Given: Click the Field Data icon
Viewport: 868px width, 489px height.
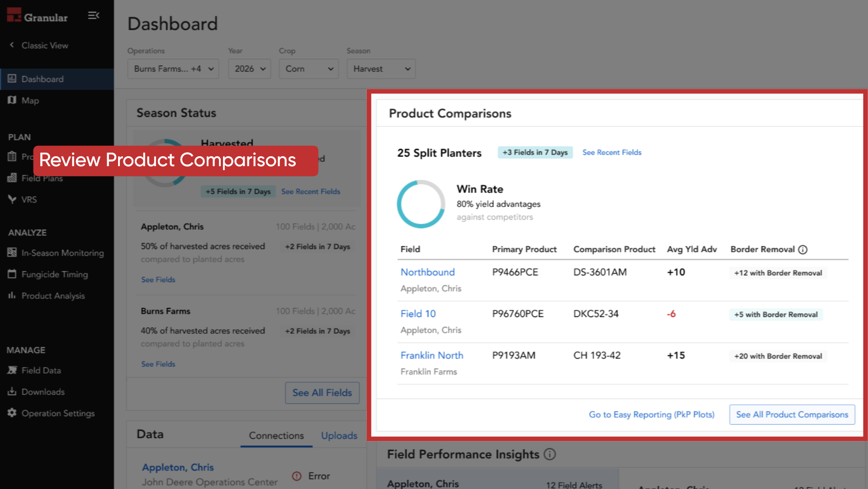Looking at the screenshot, I should coord(12,370).
